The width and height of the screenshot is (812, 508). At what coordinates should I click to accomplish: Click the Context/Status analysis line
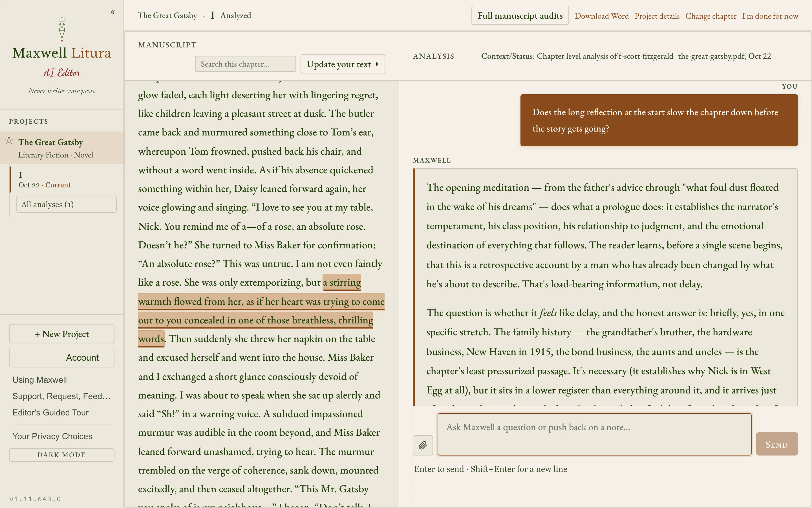626,56
